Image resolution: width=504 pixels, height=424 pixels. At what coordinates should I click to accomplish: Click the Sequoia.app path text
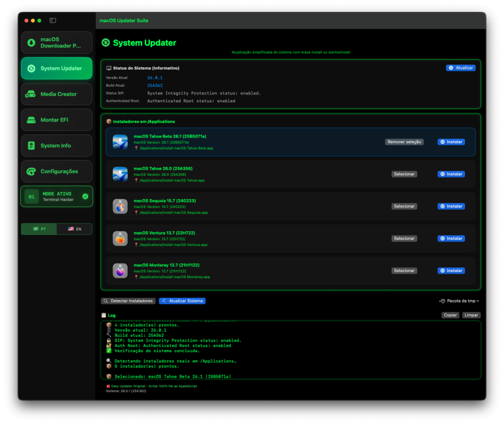point(174,213)
